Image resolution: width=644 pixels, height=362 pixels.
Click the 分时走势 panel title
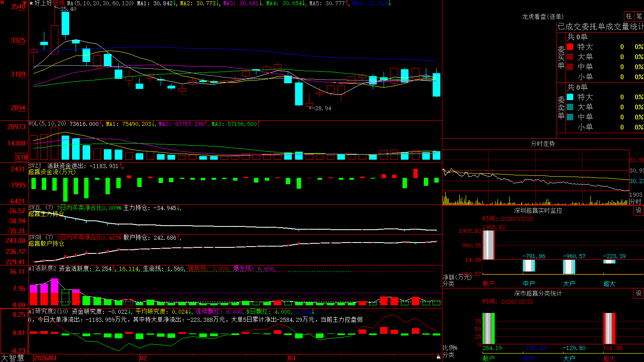543,144
